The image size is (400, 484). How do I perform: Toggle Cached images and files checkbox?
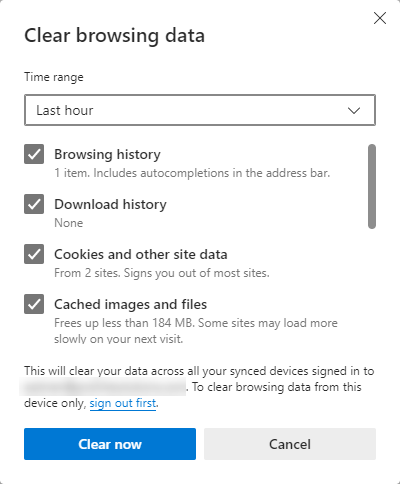click(x=34, y=304)
